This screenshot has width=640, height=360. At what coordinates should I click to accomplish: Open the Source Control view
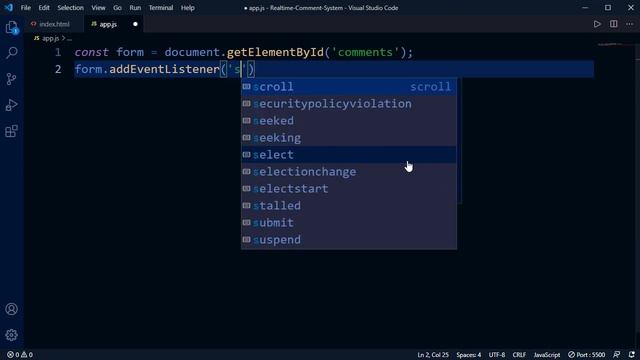click(11, 78)
